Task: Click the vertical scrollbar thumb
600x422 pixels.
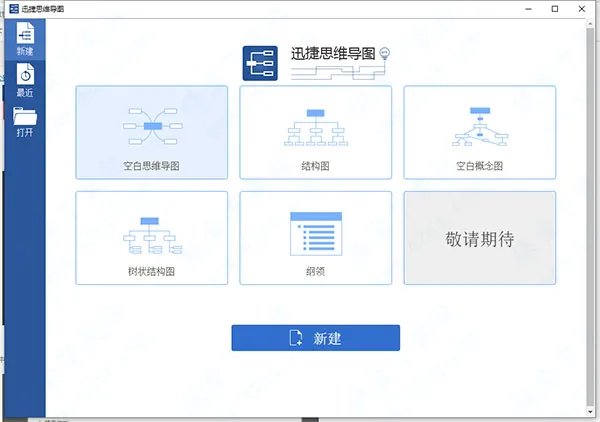Action: 590,216
